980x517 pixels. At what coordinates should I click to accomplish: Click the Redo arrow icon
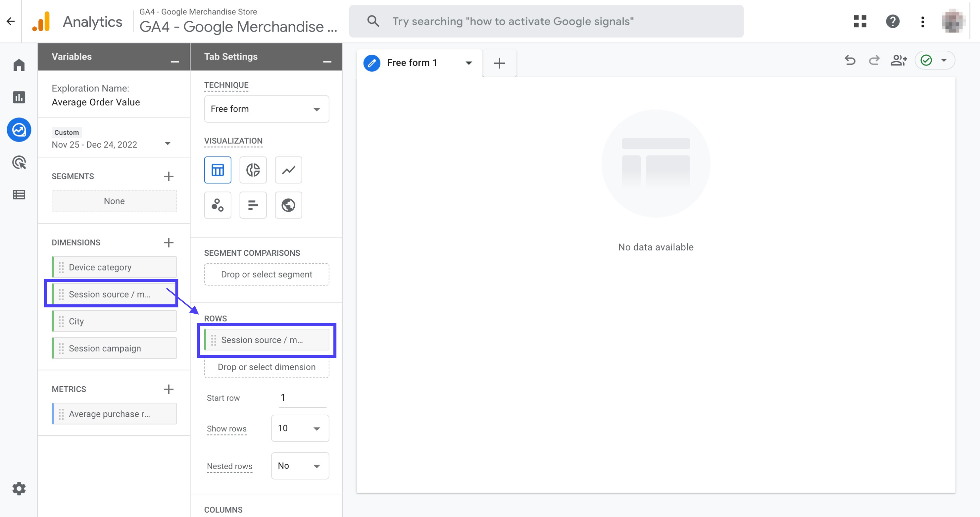tap(874, 60)
